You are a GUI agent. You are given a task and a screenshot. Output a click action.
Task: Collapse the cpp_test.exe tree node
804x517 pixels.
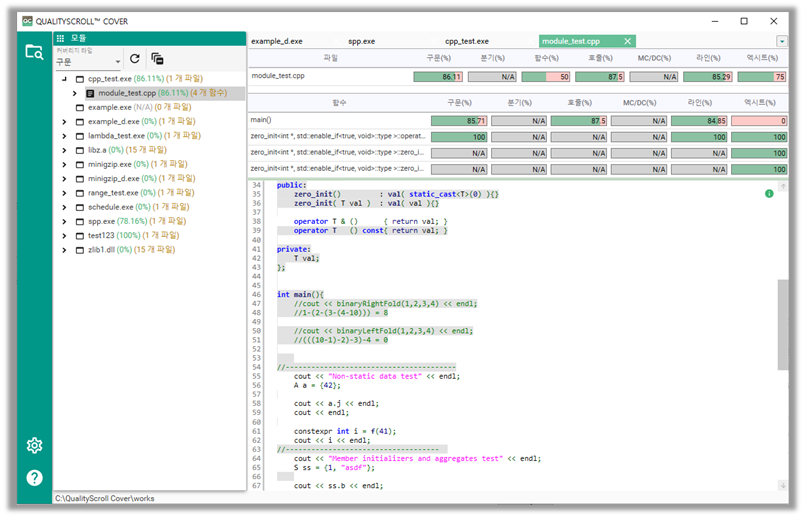pyautogui.click(x=64, y=79)
